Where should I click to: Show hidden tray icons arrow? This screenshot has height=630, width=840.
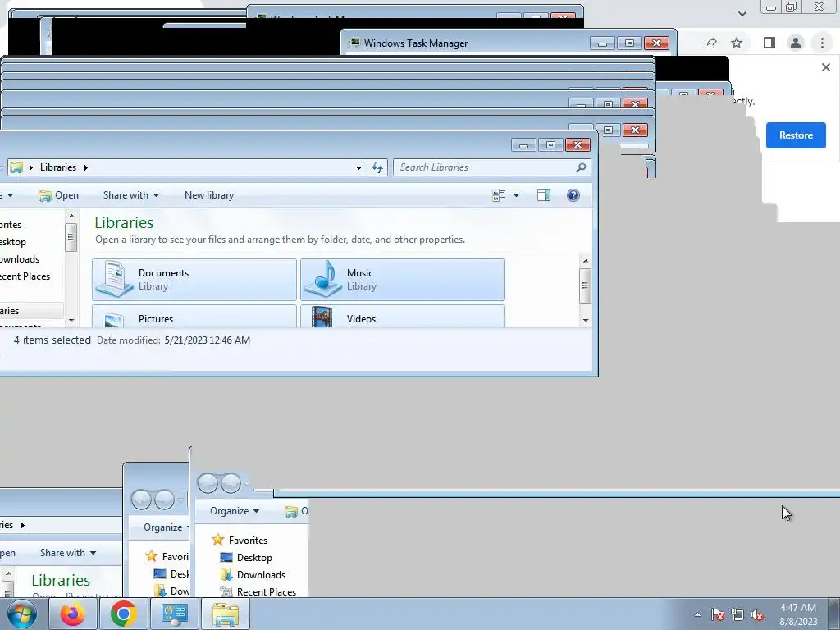coord(697,614)
